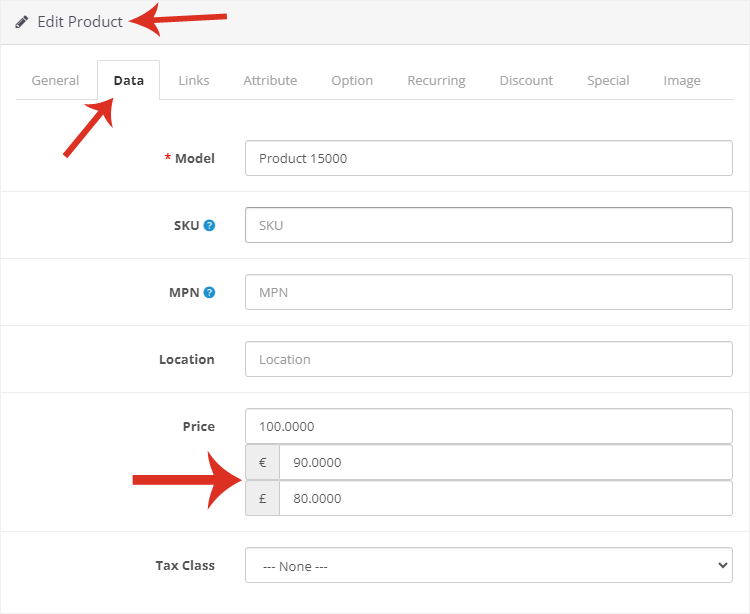The height and width of the screenshot is (614, 750).
Task: Click the MPN help question-mark icon
Action: [209, 293]
